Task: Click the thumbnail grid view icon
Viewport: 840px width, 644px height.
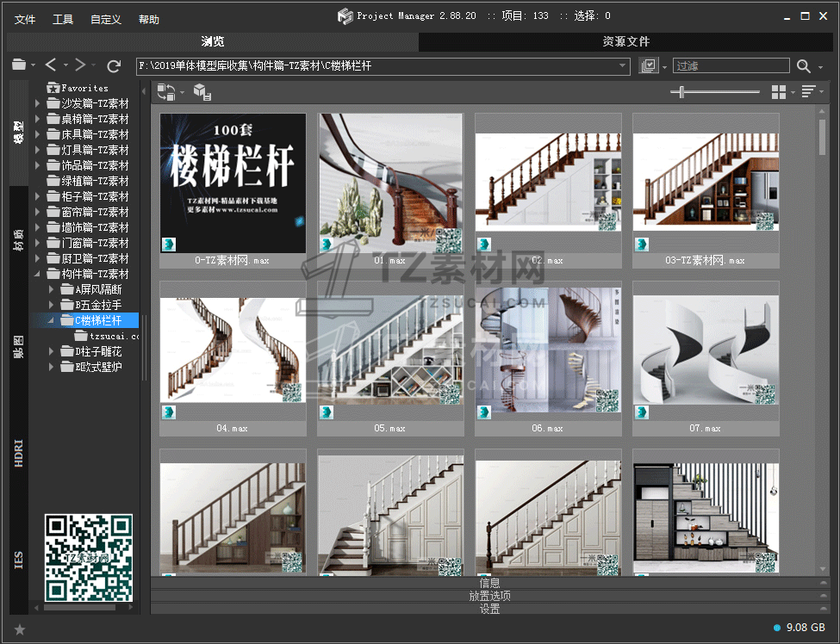Action: [779, 92]
